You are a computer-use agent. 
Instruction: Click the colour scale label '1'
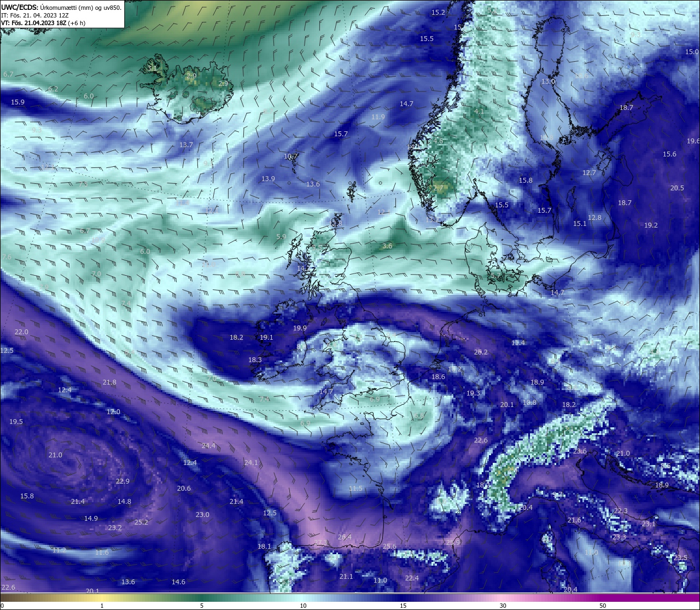point(102,606)
